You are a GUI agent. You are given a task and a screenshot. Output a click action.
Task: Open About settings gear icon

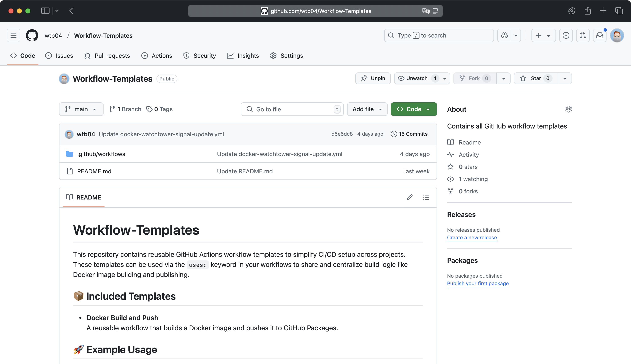click(x=568, y=109)
